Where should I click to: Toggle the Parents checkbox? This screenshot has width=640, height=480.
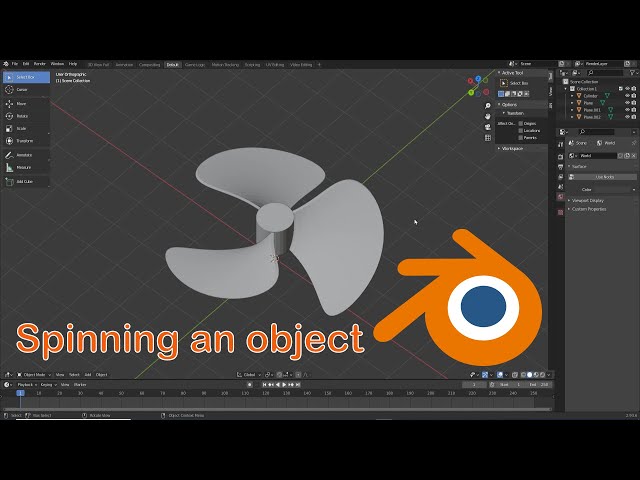pos(521,138)
